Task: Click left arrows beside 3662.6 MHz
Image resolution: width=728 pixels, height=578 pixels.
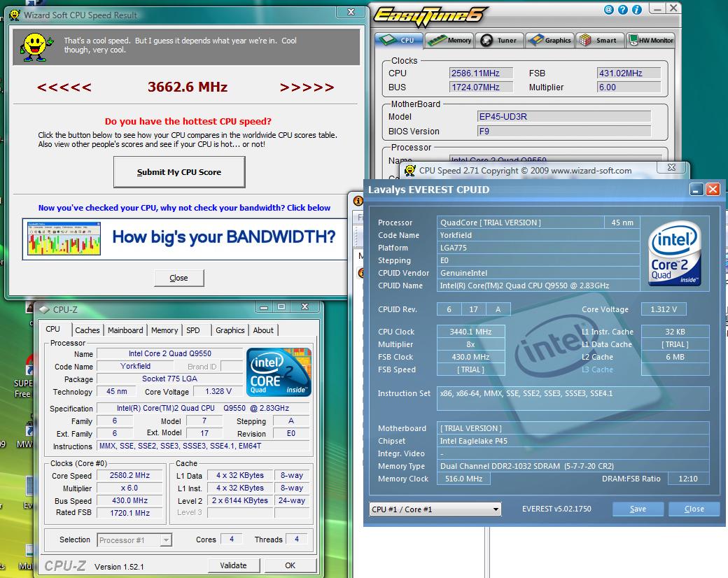Action: [x=64, y=87]
